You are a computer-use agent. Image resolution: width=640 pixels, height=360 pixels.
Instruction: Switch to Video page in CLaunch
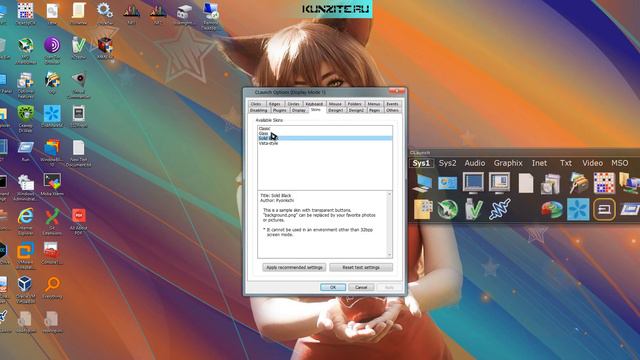592,163
